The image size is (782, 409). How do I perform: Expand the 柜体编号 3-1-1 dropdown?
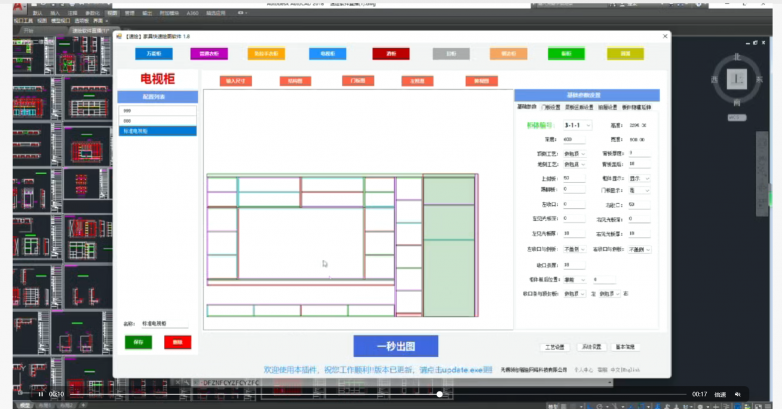[x=578, y=125]
